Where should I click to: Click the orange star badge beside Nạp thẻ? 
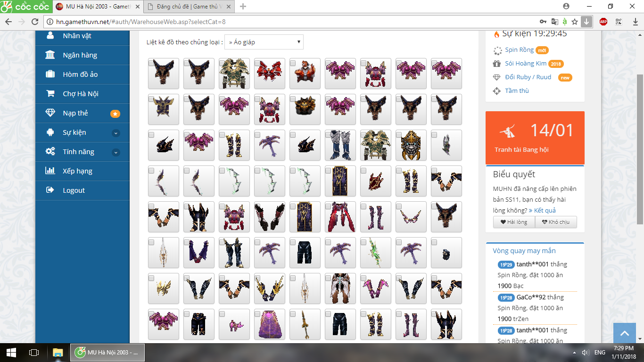tap(115, 114)
